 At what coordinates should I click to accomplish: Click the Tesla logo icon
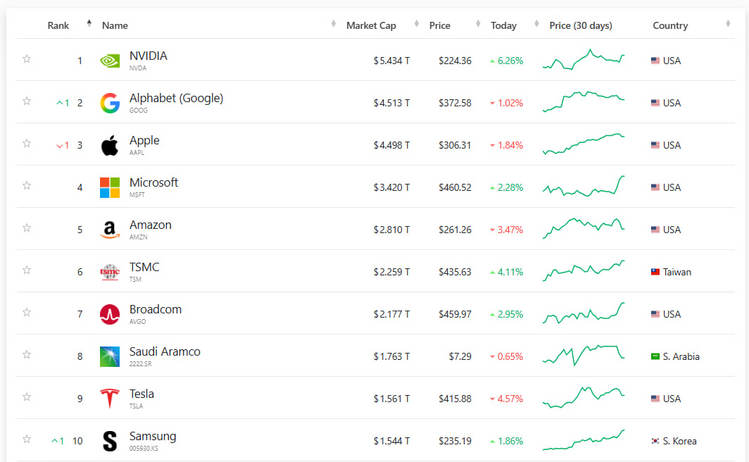pyautogui.click(x=110, y=398)
